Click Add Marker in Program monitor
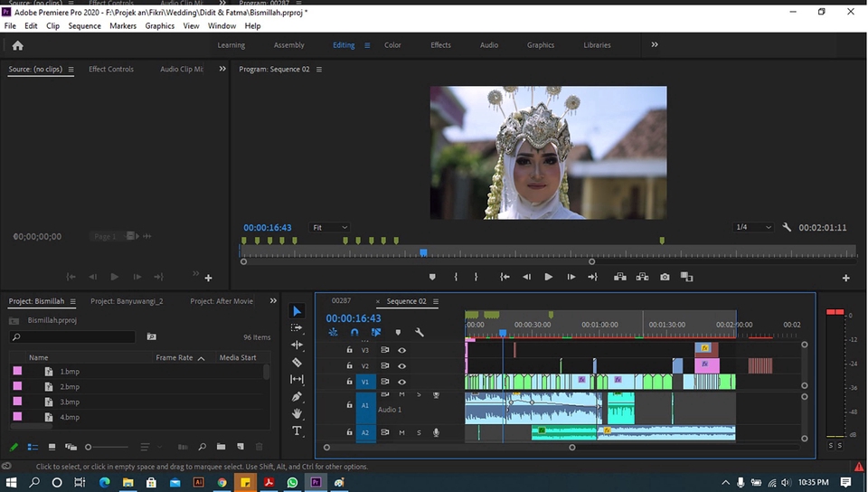This screenshot has width=868, height=492. click(x=432, y=277)
